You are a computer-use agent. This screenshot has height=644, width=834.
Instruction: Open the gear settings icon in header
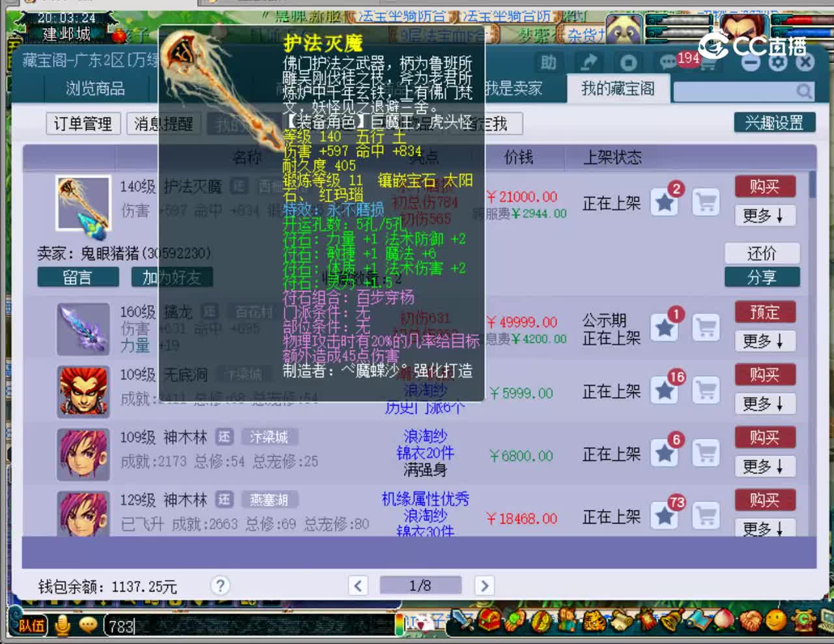tap(778, 62)
